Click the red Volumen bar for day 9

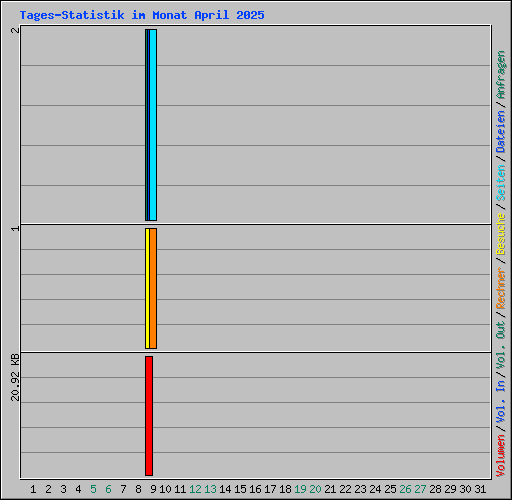(149, 416)
